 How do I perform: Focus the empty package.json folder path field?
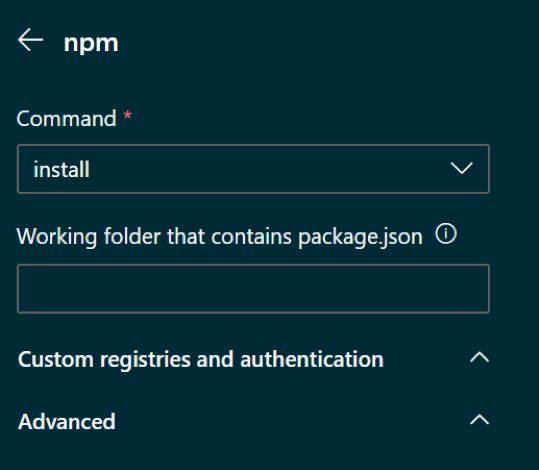253,289
